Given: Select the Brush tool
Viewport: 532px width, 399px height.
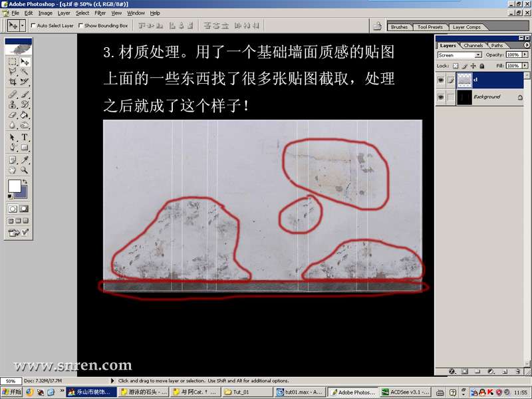Looking at the screenshot, I should pyautogui.click(x=25, y=94).
